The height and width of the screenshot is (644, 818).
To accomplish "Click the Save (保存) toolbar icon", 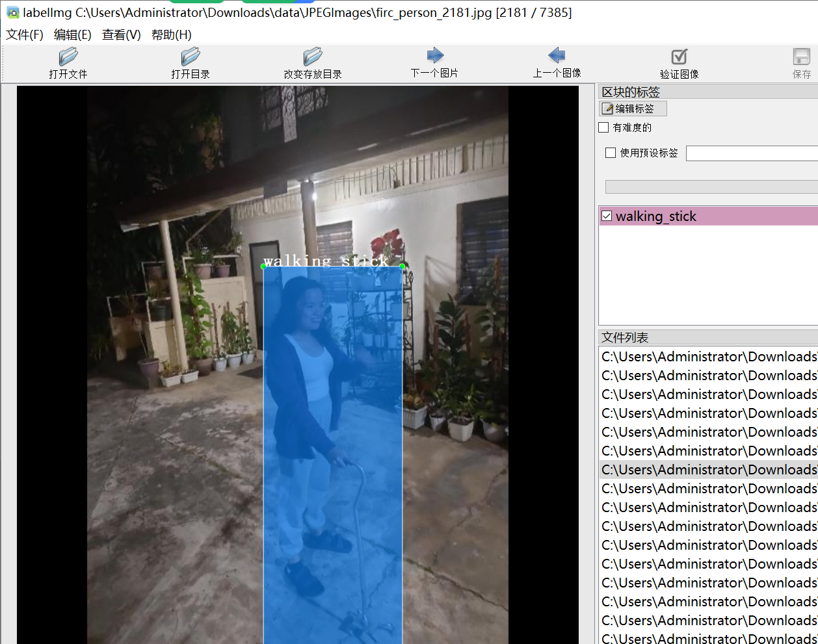I will coord(801,57).
